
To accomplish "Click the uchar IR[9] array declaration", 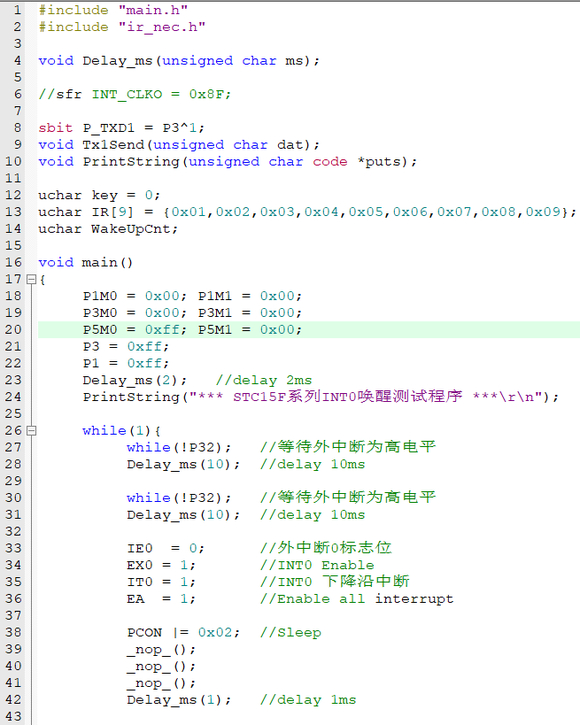I will (307, 212).
